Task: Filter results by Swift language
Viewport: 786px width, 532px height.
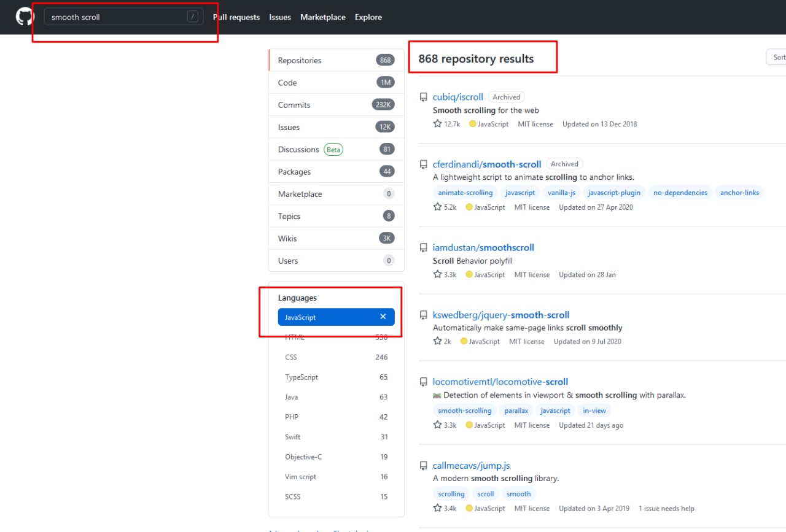Action: [x=337, y=437]
